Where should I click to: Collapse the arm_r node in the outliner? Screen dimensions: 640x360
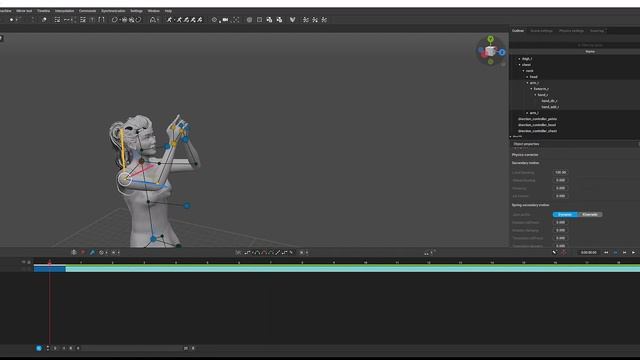coord(527,83)
